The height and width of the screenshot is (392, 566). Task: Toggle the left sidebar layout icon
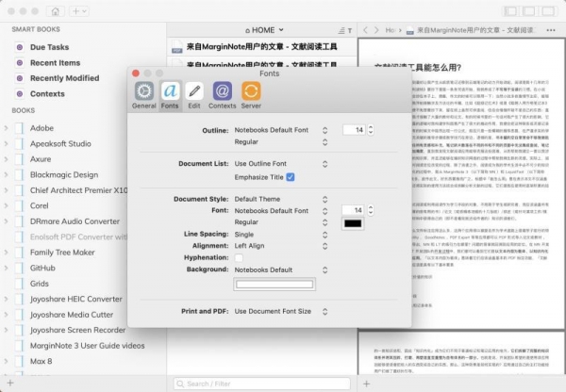tap(510, 11)
